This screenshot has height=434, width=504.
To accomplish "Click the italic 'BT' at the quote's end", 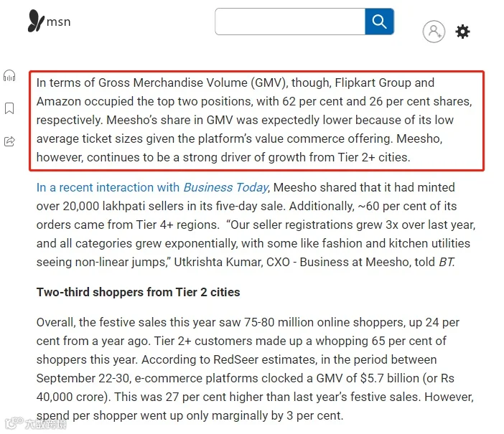I will click(446, 262).
